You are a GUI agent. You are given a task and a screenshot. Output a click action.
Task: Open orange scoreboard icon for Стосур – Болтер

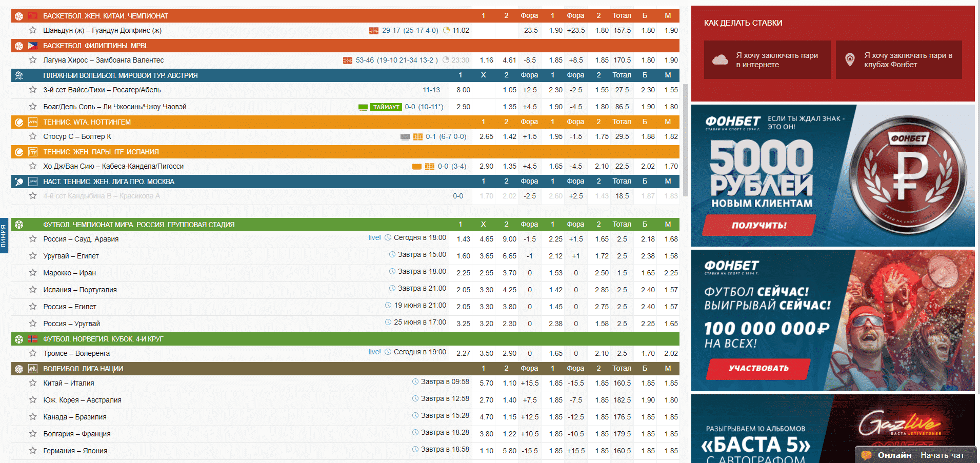(x=418, y=137)
